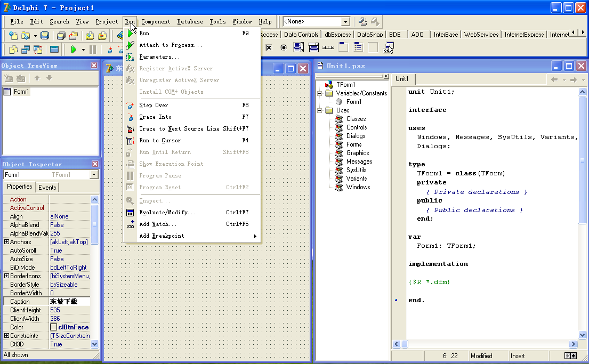This screenshot has height=364, width=589.
Task: Open dropdown arrow beside Open file icon
Action: pos(35,36)
